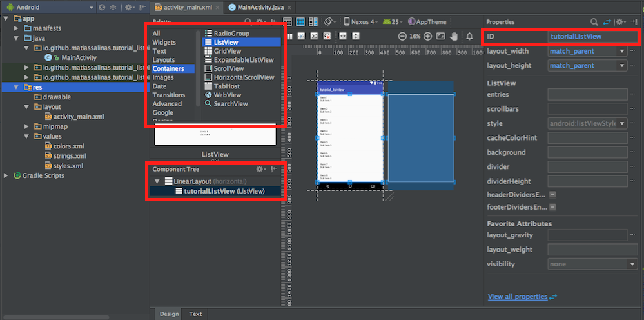
Task: Click the View all properties link
Action: point(518,297)
